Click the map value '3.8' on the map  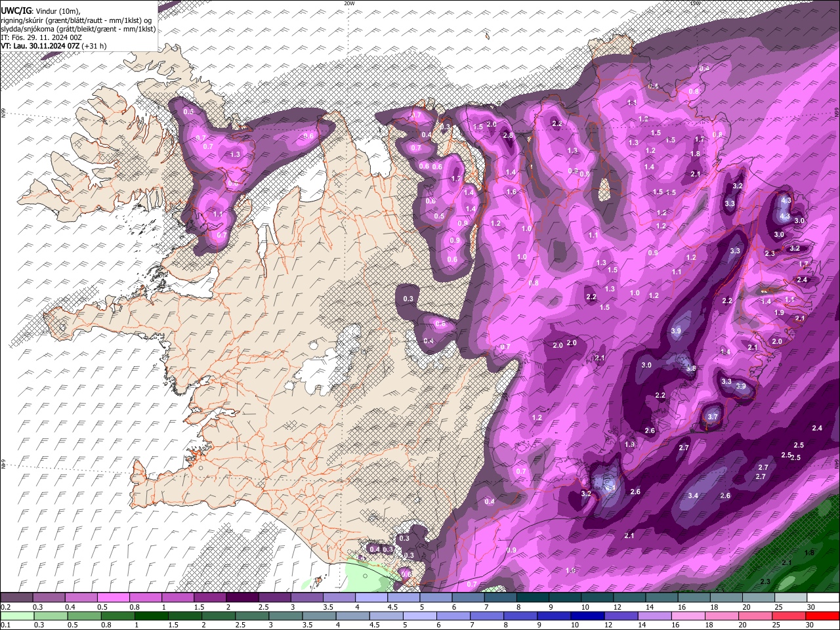(x=690, y=369)
